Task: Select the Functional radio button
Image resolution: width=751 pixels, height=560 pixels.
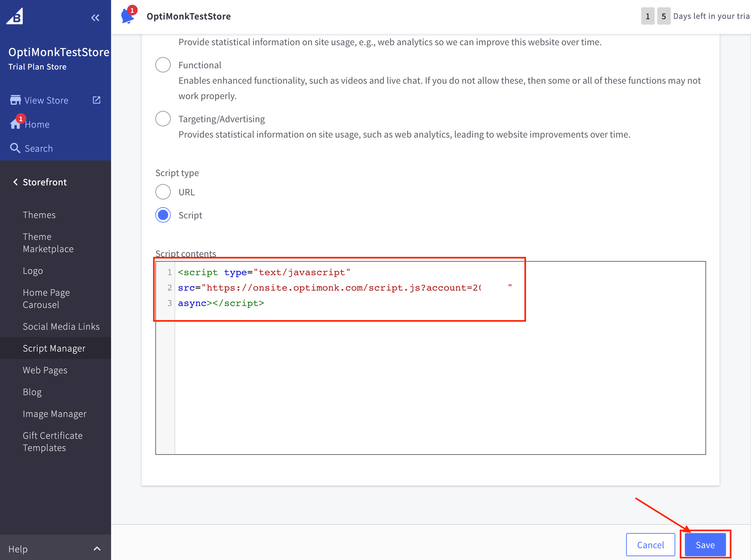Action: (163, 65)
